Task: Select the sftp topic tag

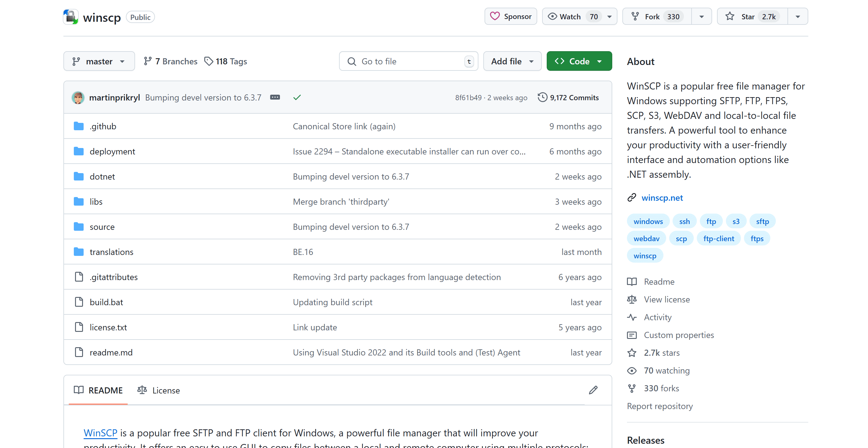Action: tap(763, 221)
